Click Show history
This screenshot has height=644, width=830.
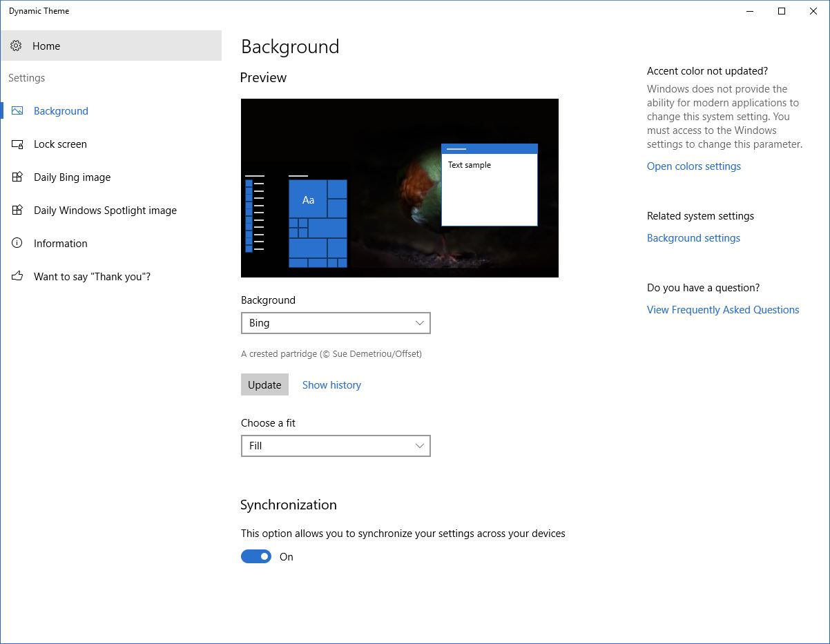331,384
